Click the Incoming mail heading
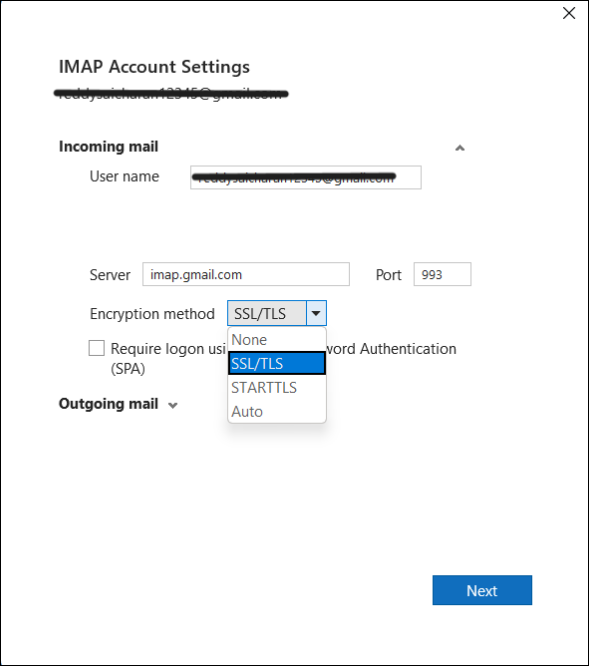Image resolution: width=589 pixels, height=666 pixels. coord(108,147)
